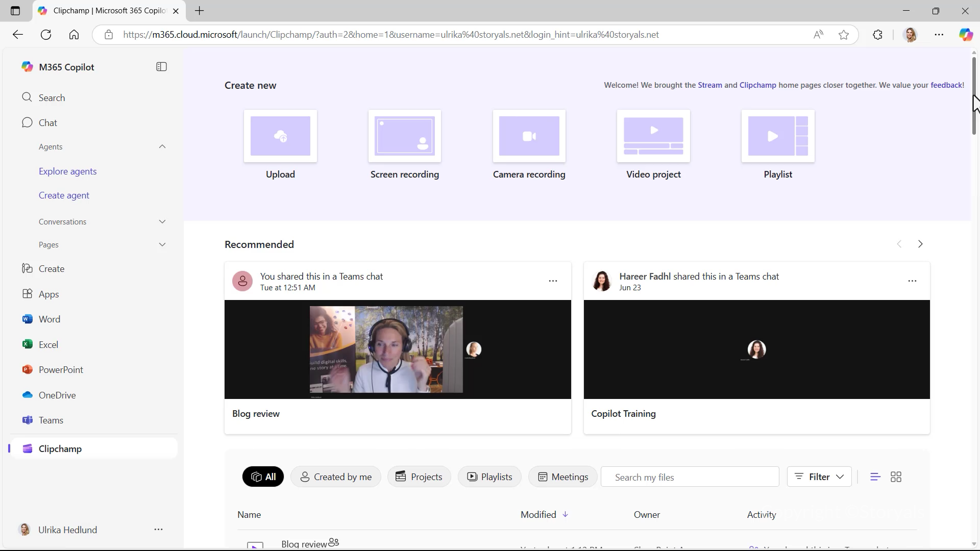Follow the Clipchamp link in welcome message
This screenshot has height=551, width=980.
pos(757,85)
